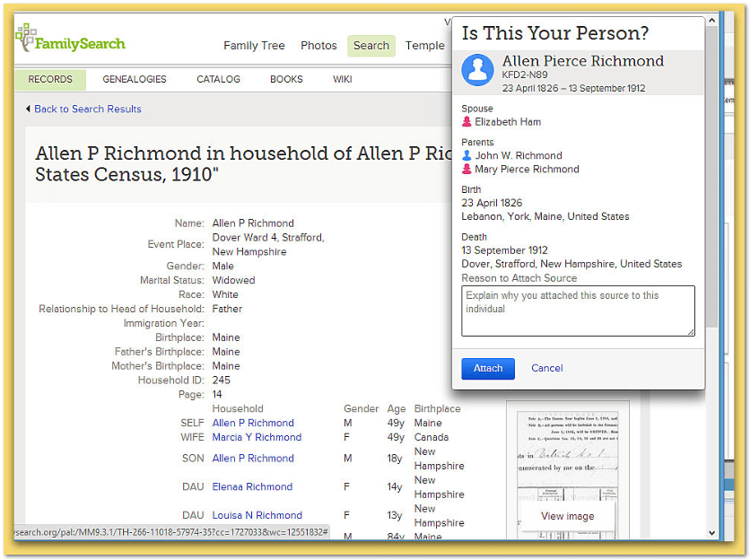
Task: Click the death date 13 September 1912 under Death
Action: tap(504, 250)
